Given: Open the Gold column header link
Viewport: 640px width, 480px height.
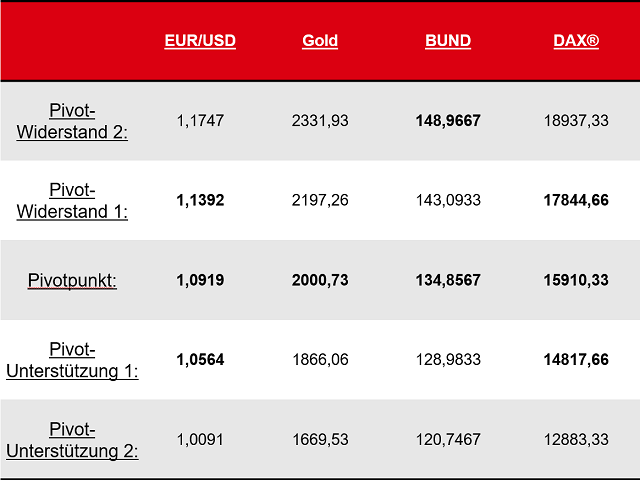Looking at the screenshot, I should [x=320, y=41].
